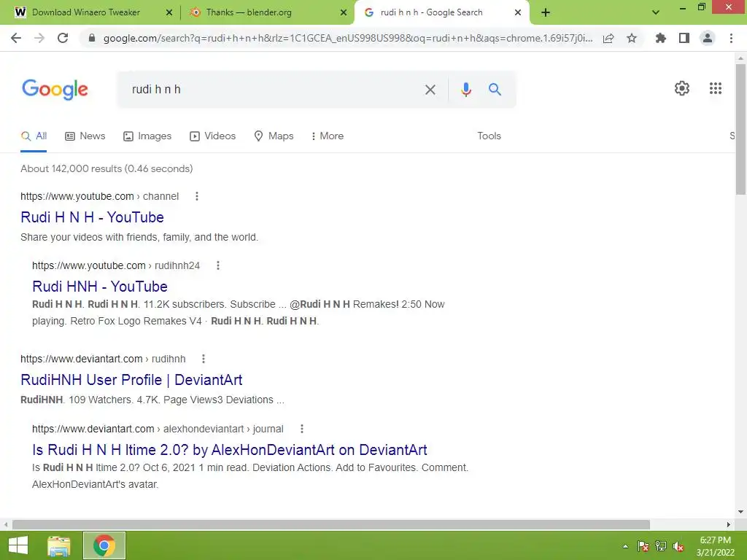Share this page via share icon
This screenshot has width=747, height=560.
[x=608, y=38]
